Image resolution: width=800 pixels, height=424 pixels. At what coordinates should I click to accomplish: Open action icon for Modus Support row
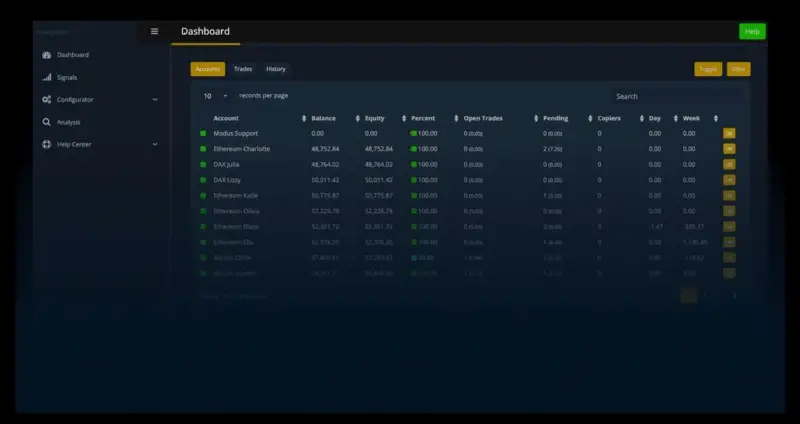tap(729, 134)
